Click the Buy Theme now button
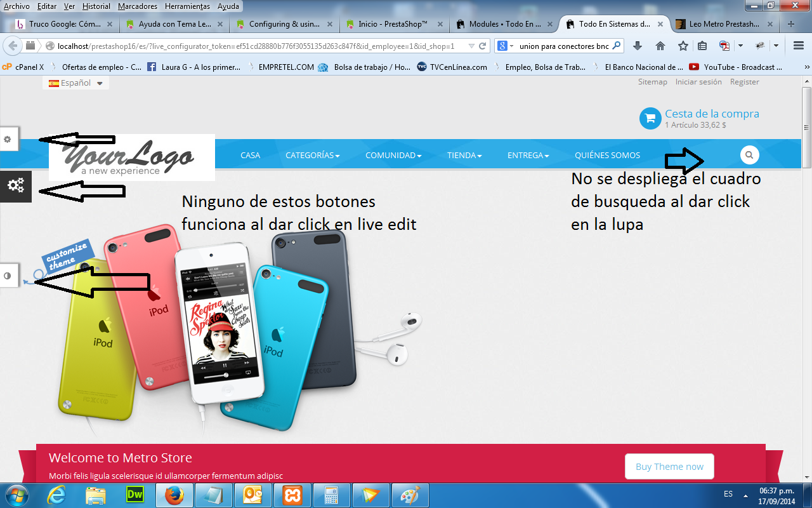The image size is (812, 508). (669, 467)
